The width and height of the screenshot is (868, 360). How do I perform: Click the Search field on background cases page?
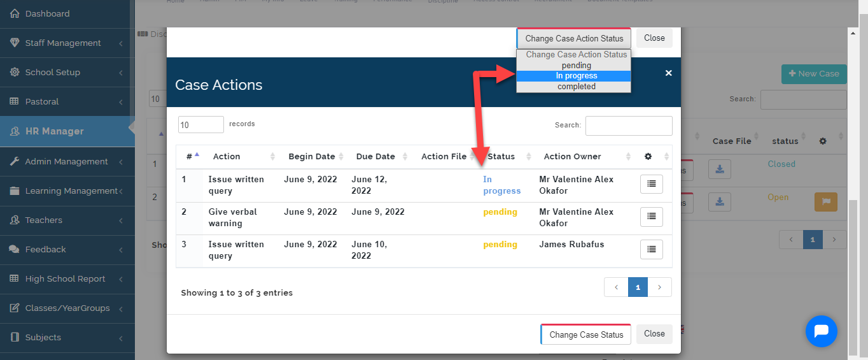803,99
